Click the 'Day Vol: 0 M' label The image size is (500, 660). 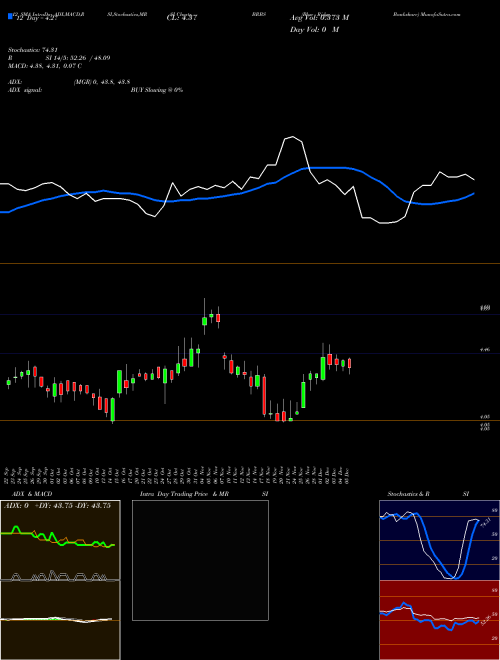point(314,30)
